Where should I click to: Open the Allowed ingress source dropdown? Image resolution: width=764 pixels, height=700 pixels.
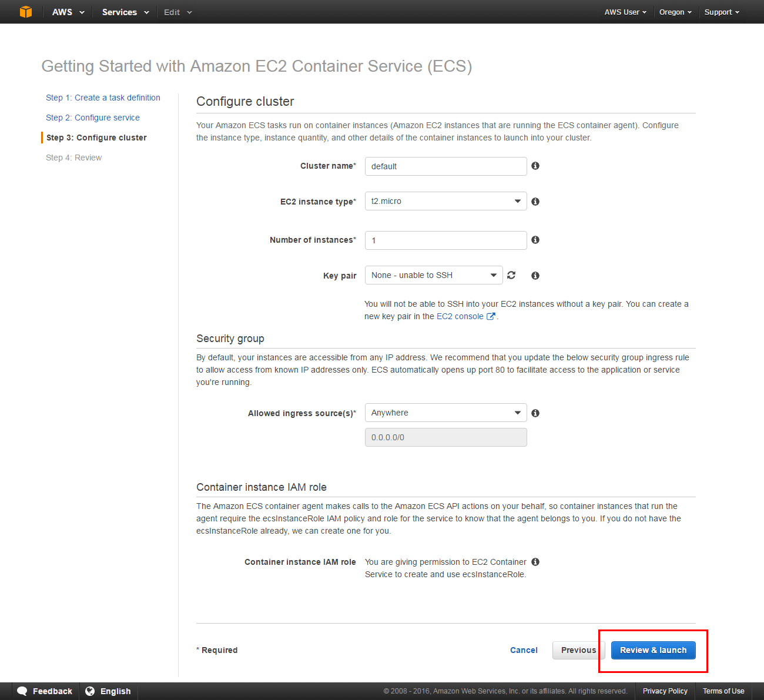click(x=517, y=413)
